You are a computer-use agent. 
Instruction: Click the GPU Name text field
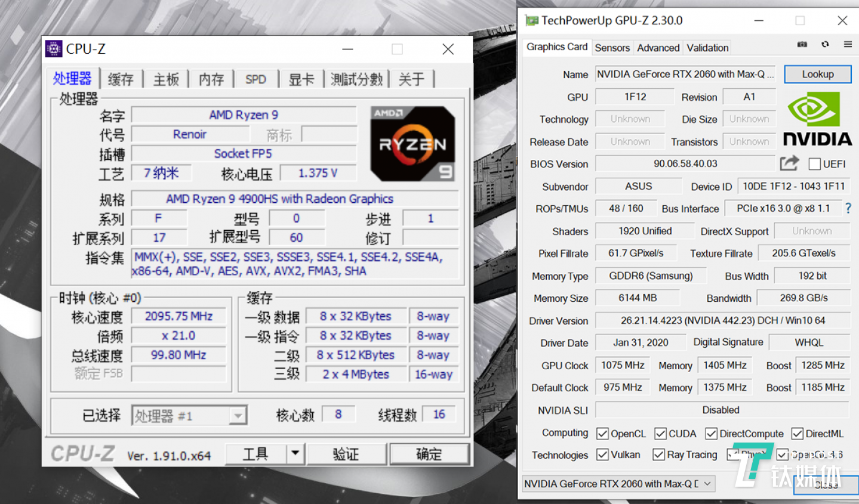point(685,75)
